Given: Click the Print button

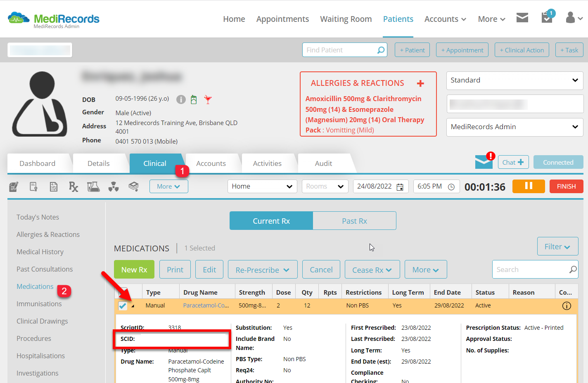Looking at the screenshot, I should (x=175, y=270).
